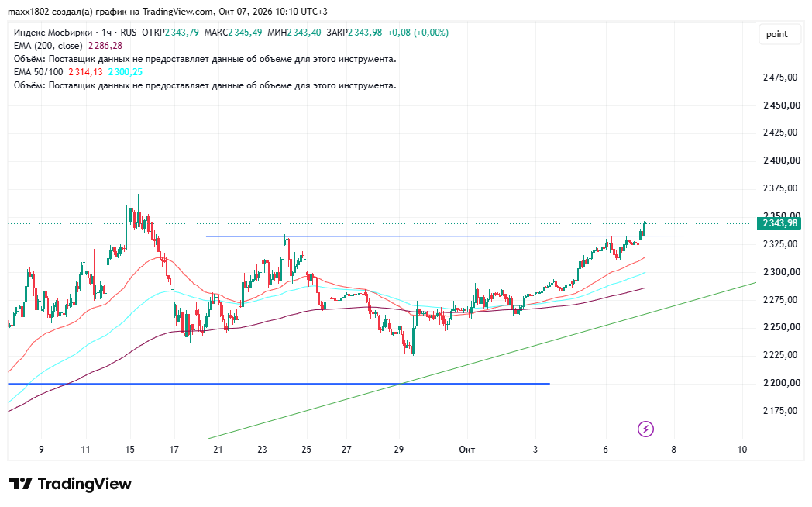Click the date label 27 on time axis
This screenshot has height=507, width=812.
click(x=346, y=450)
